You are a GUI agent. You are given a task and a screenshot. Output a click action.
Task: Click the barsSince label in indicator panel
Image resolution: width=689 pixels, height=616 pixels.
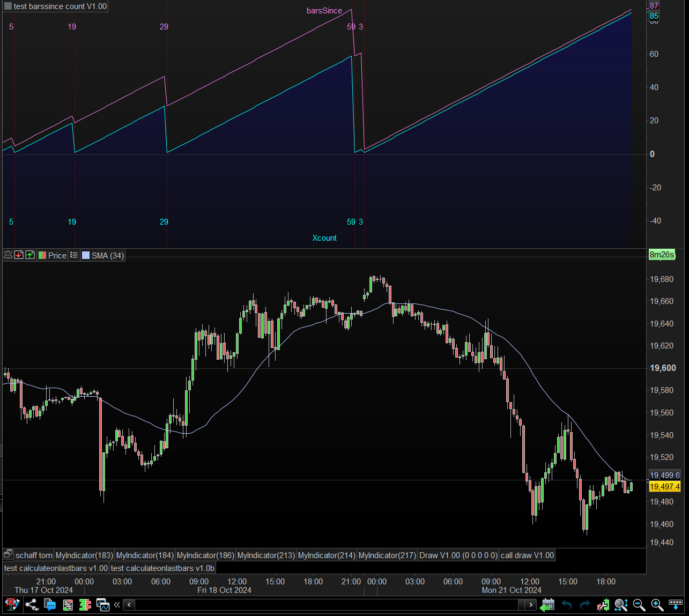click(324, 11)
